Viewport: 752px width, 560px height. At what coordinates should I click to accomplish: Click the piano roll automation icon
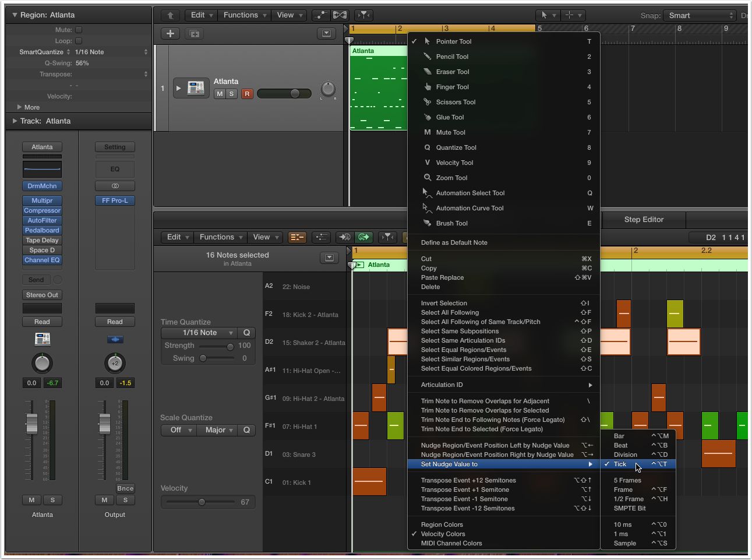tap(321, 237)
